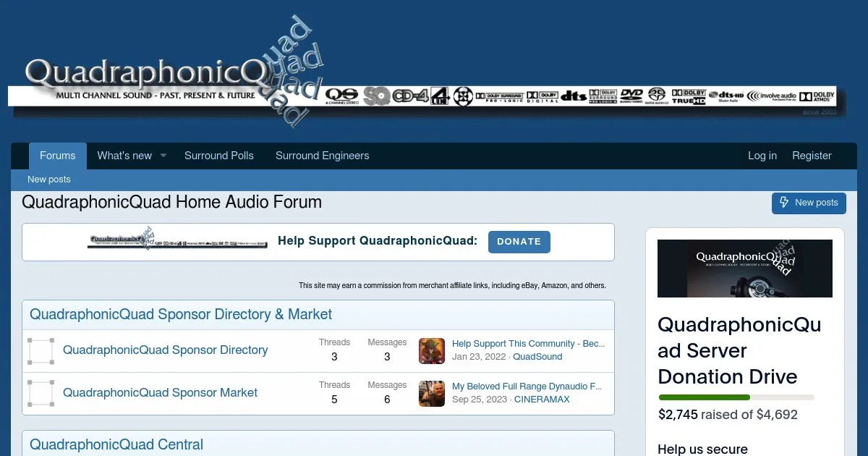Open the Help Support This Community thread
The image size is (868, 456).
(529, 344)
